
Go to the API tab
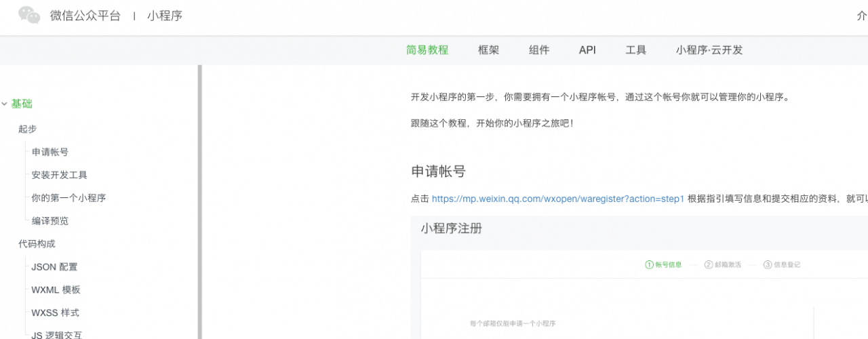(x=587, y=50)
